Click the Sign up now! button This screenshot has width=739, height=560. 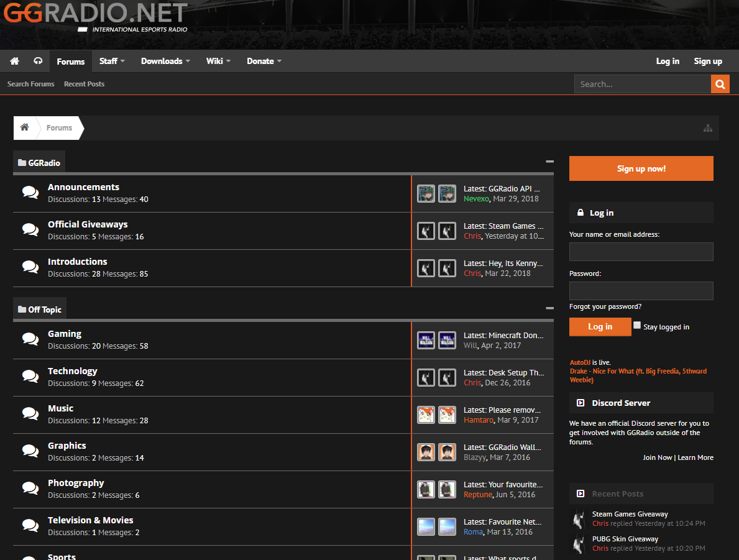point(641,168)
